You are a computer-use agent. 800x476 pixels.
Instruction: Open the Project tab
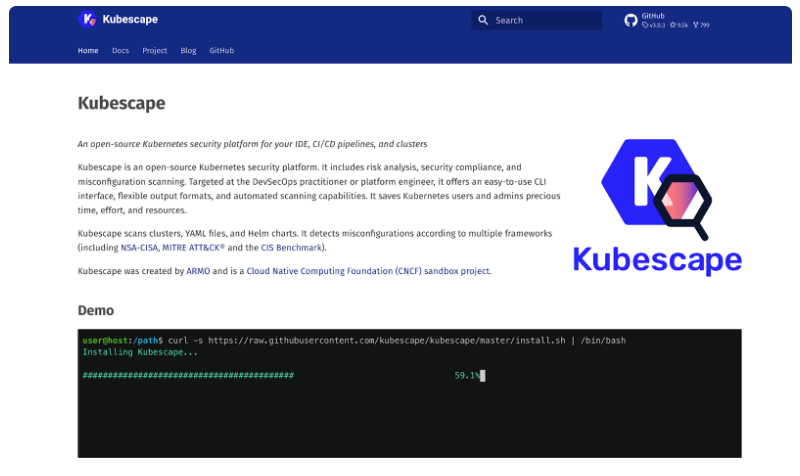pos(155,51)
